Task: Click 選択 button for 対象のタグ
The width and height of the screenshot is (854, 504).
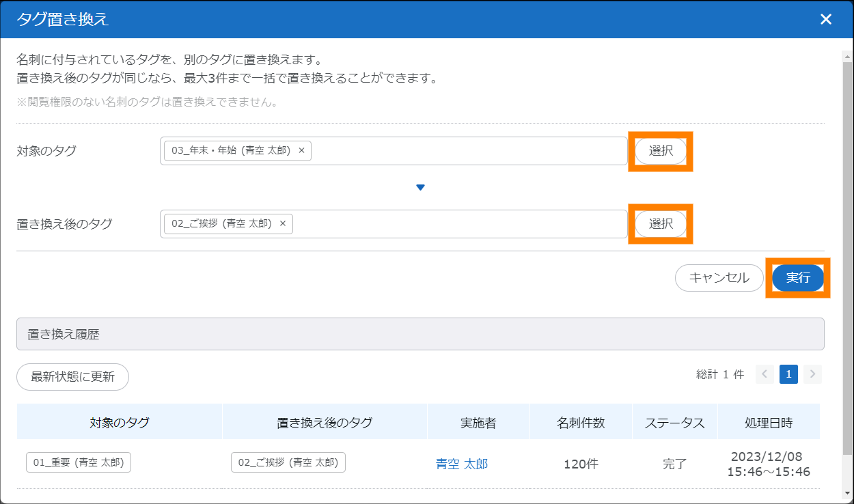Action: 661,152
